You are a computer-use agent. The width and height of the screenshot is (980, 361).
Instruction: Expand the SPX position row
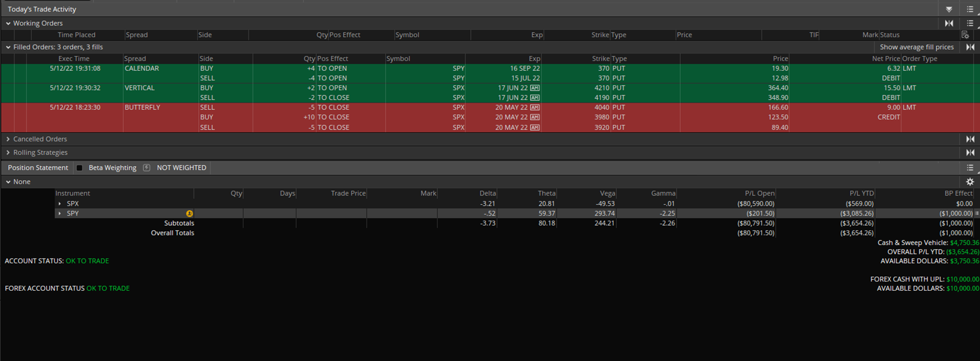coord(60,204)
